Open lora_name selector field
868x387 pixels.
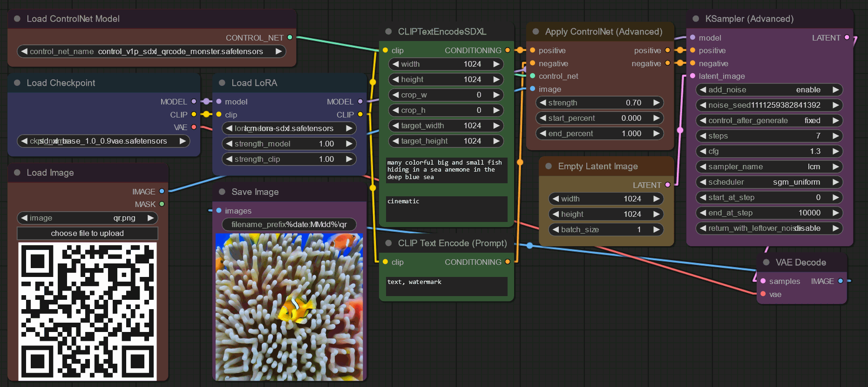(x=289, y=128)
